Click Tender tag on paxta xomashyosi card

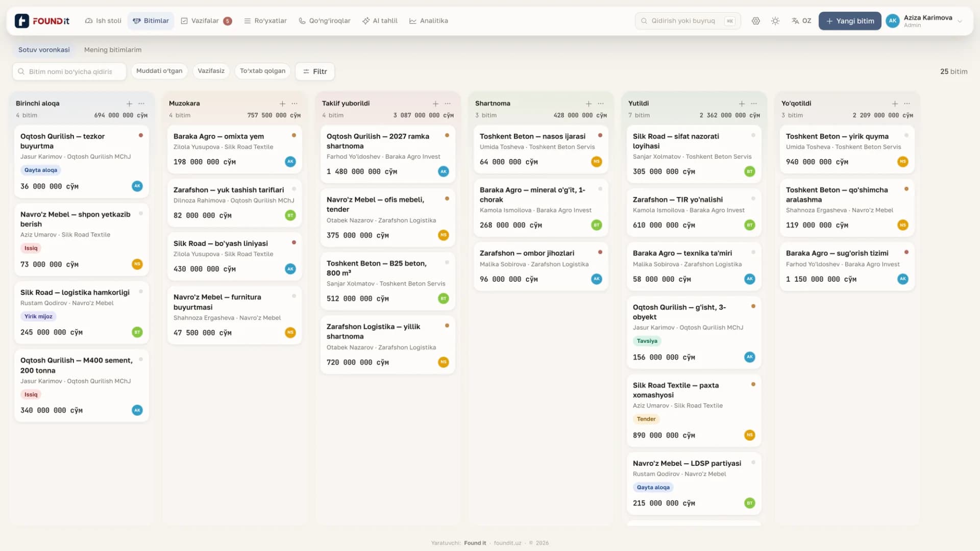(x=646, y=419)
